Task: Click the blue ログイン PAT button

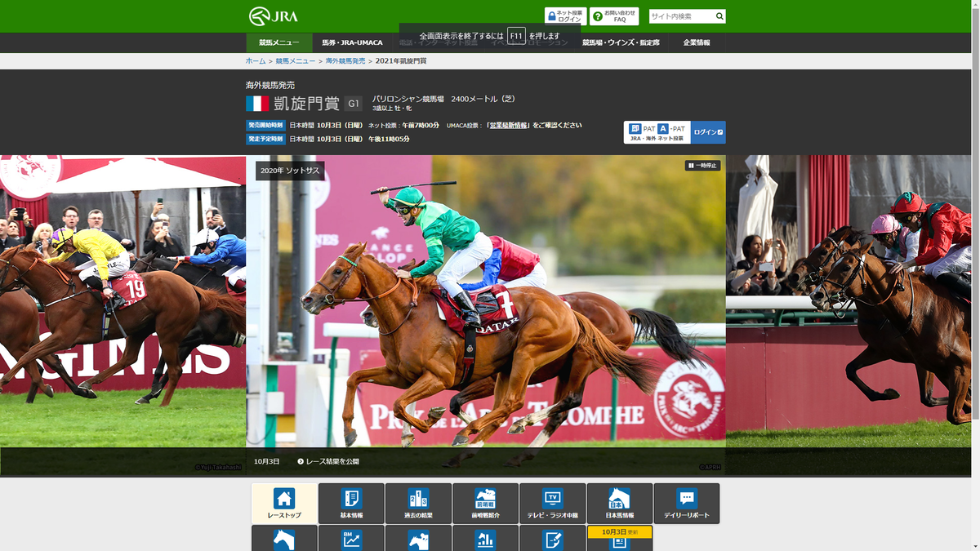Action: [x=708, y=132]
